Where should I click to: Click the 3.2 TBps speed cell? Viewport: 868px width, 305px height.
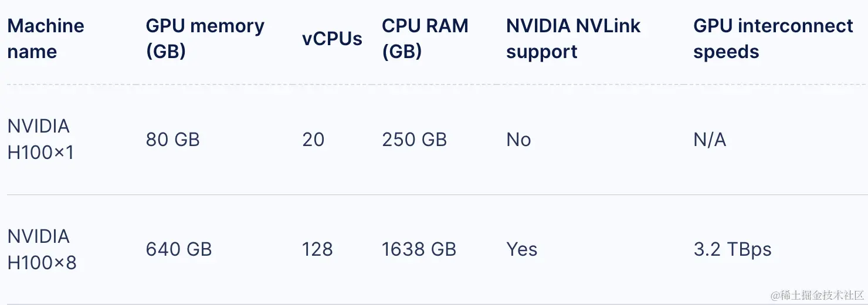click(732, 249)
